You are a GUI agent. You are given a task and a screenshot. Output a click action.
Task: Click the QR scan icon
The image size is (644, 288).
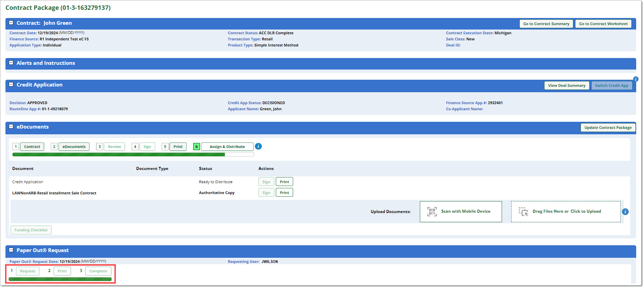point(432,211)
